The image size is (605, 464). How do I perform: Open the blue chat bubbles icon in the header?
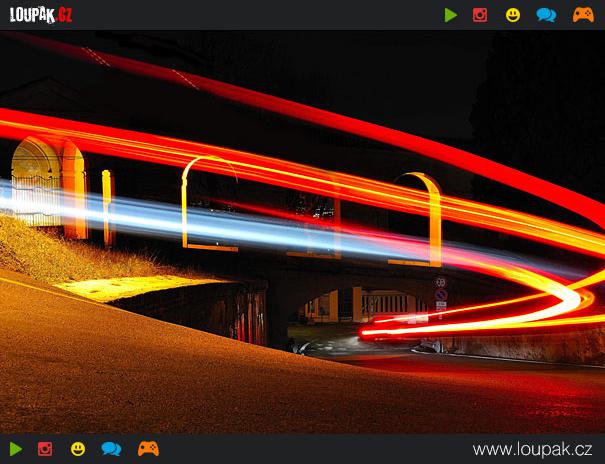pos(546,15)
